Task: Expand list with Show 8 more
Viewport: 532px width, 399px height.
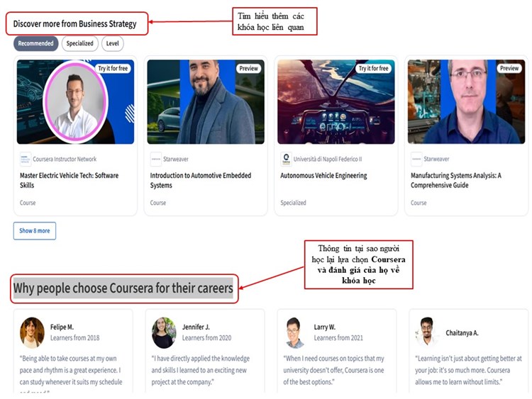Action: tap(35, 231)
